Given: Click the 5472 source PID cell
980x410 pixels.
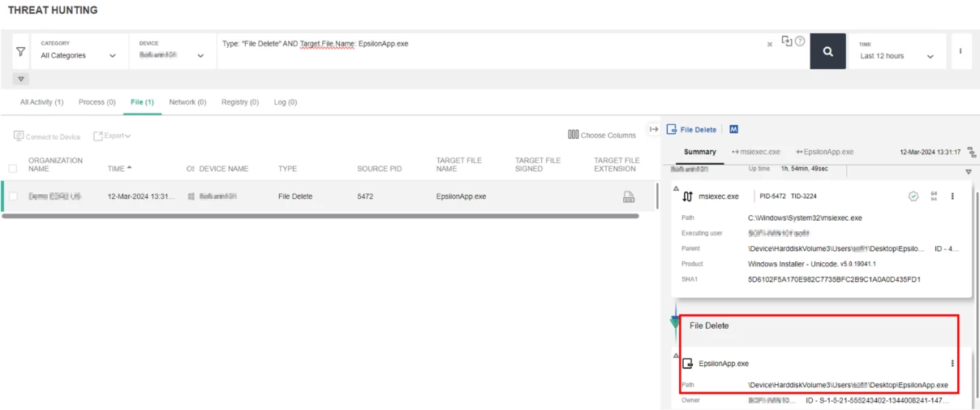Looking at the screenshot, I should pyautogui.click(x=366, y=196).
